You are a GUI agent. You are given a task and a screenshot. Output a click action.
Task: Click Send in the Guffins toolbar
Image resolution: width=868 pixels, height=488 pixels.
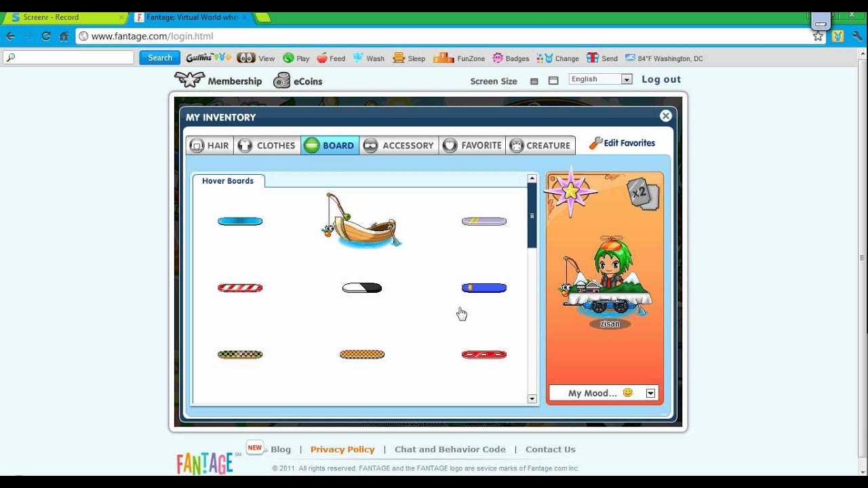point(602,58)
